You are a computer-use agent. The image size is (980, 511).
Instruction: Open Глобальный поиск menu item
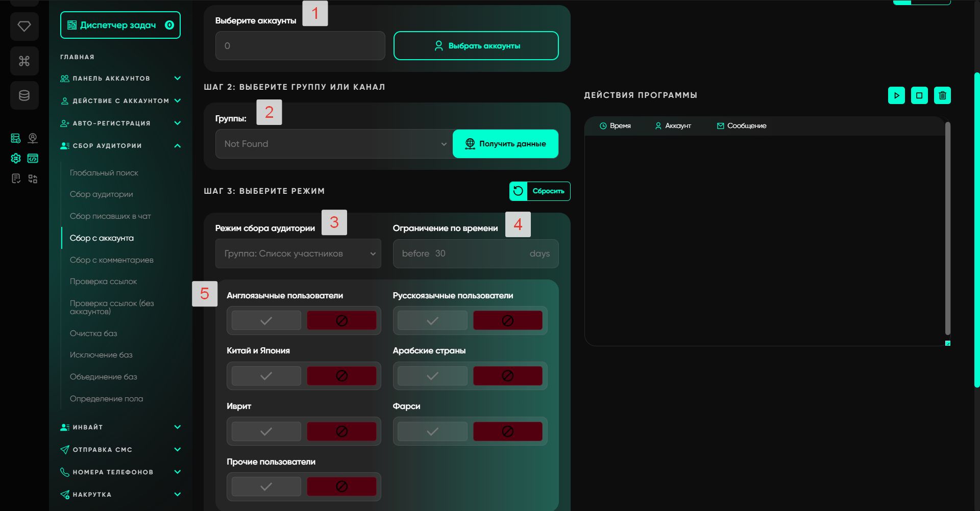click(104, 173)
